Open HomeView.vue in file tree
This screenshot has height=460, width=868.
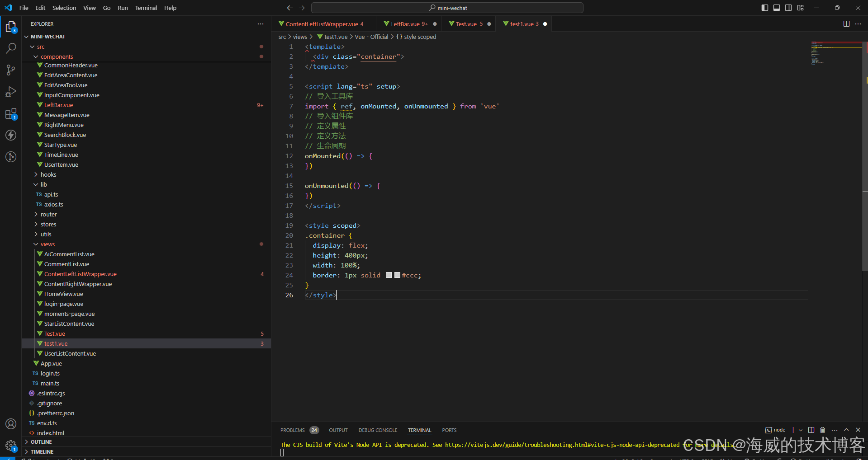(x=146, y=294)
